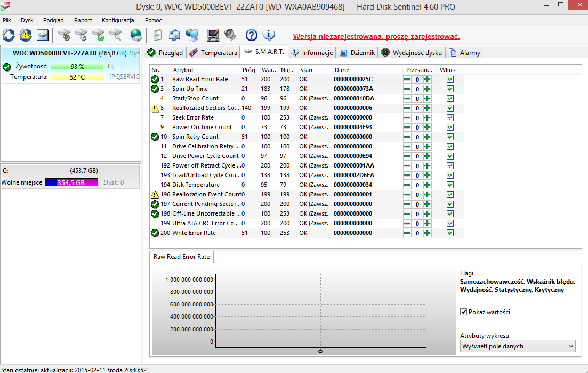Select the Ultra ATA CRC Error Count row
This screenshot has height=373, width=588.
[x=307, y=223]
